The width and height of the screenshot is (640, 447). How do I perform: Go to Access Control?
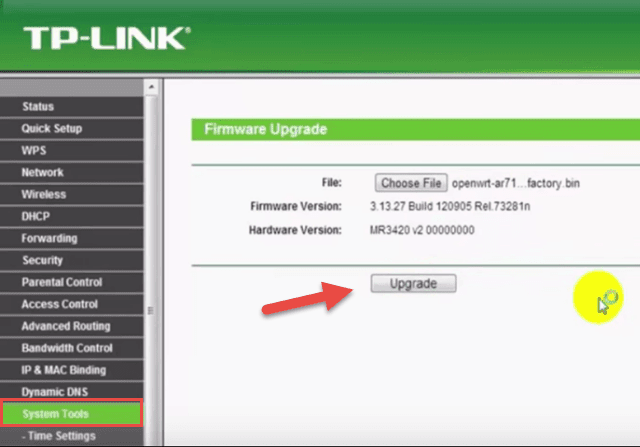tap(71, 305)
